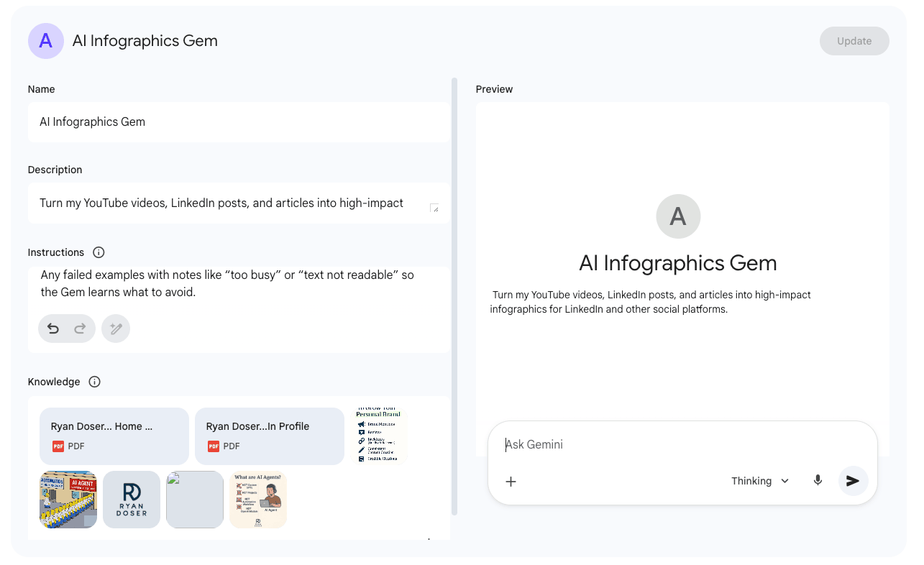Click the plus icon in Ask Gemini box

(x=511, y=482)
